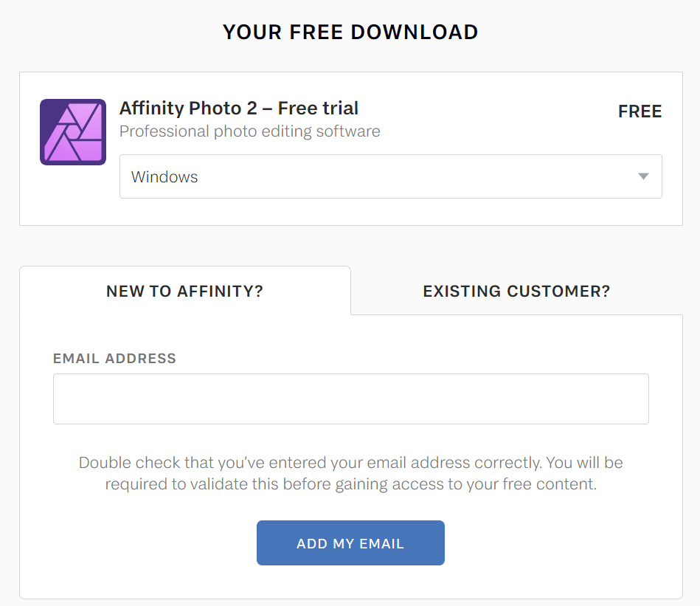
Task: Focus the email address input field
Action: point(350,399)
